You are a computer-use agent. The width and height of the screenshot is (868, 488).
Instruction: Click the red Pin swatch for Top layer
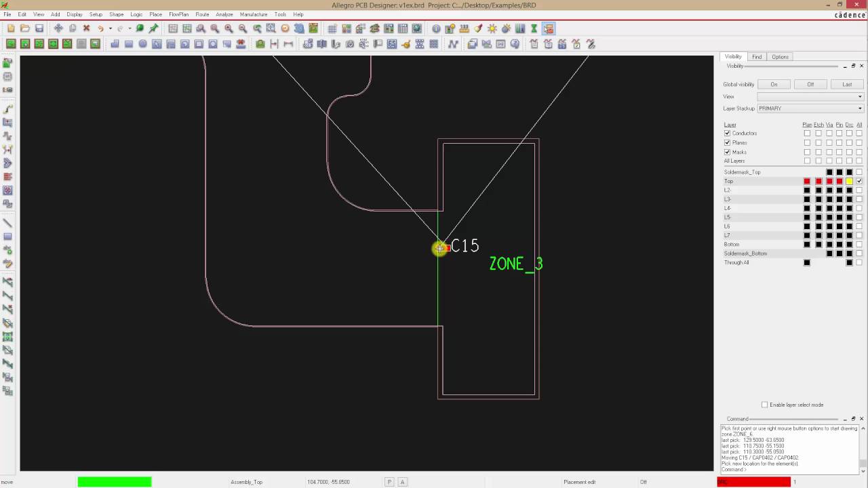click(840, 181)
